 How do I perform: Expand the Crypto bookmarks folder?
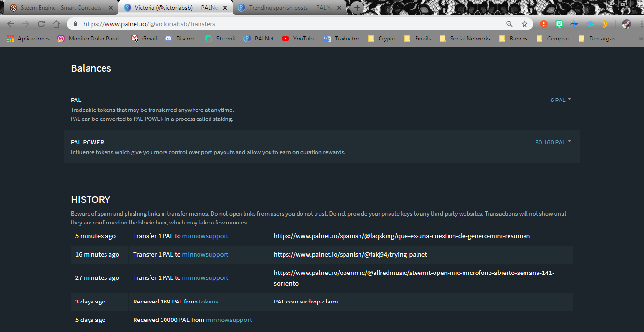pos(382,38)
